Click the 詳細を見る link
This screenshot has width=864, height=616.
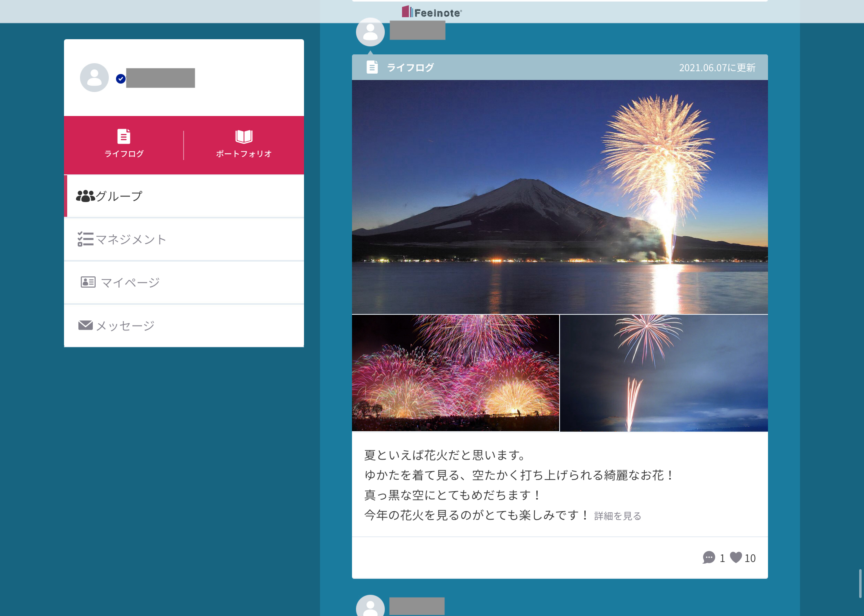tap(618, 516)
